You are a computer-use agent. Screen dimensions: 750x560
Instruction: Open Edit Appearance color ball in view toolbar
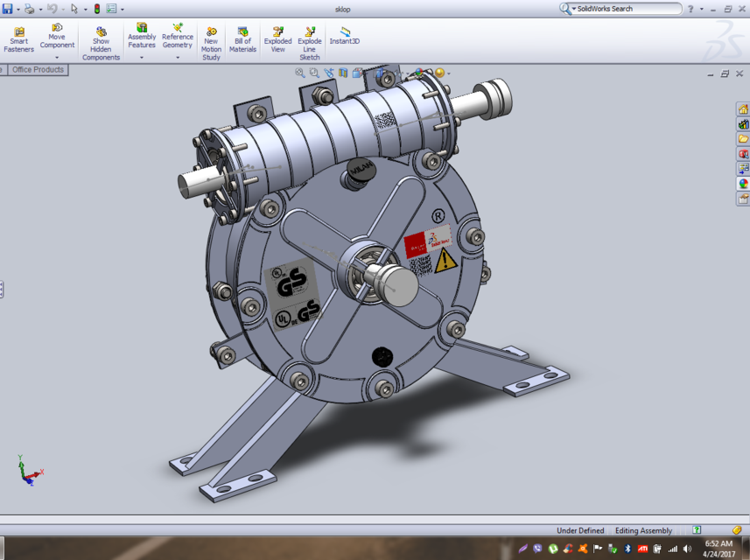pyautogui.click(x=418, y=73)
